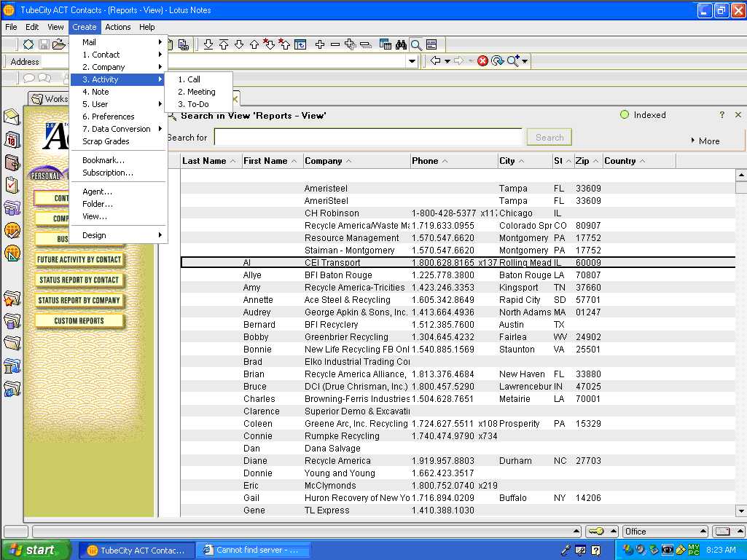
Task: Choose 3. To-Do from Activity submenu
Action: tap(199, 104)
